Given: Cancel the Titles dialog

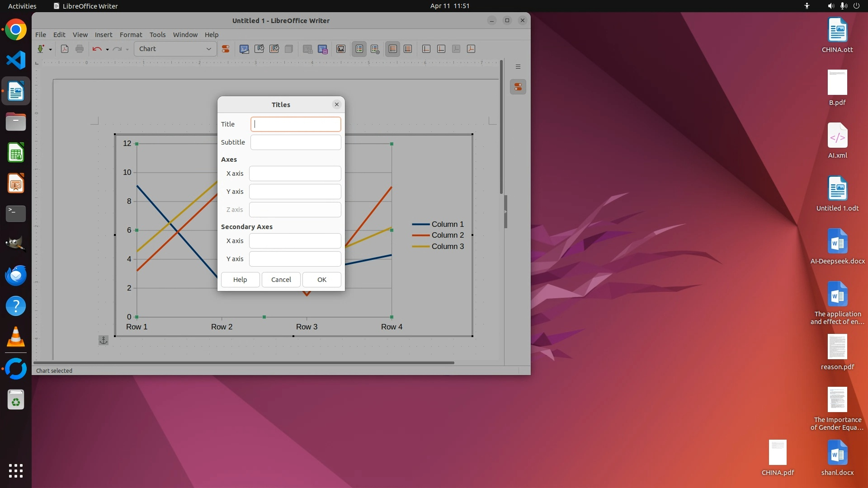Looking at the screenshot, I should 281,280.
